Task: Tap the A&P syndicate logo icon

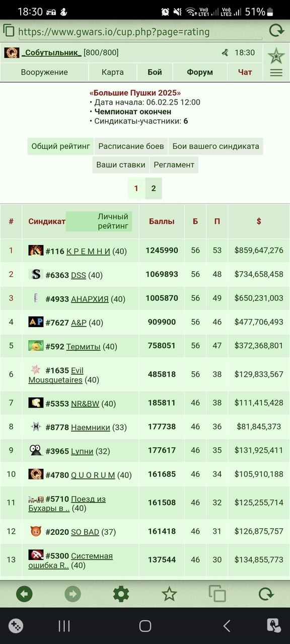Action: [x=36, y=322]
